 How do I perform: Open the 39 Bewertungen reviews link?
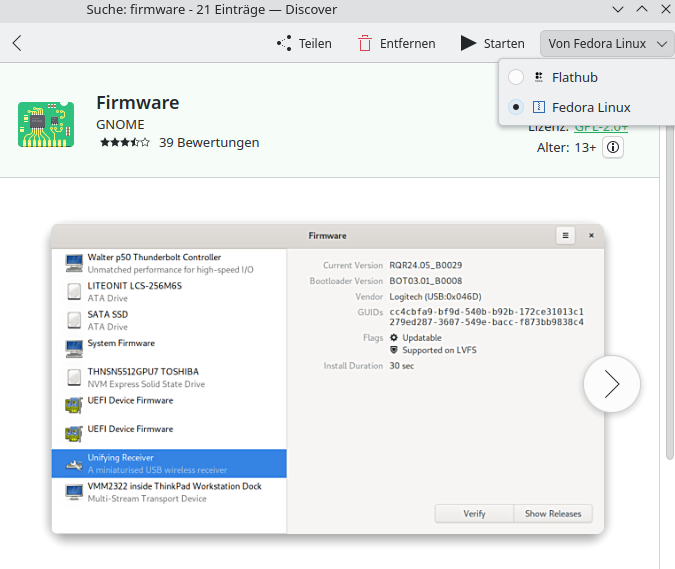[209, 142]
